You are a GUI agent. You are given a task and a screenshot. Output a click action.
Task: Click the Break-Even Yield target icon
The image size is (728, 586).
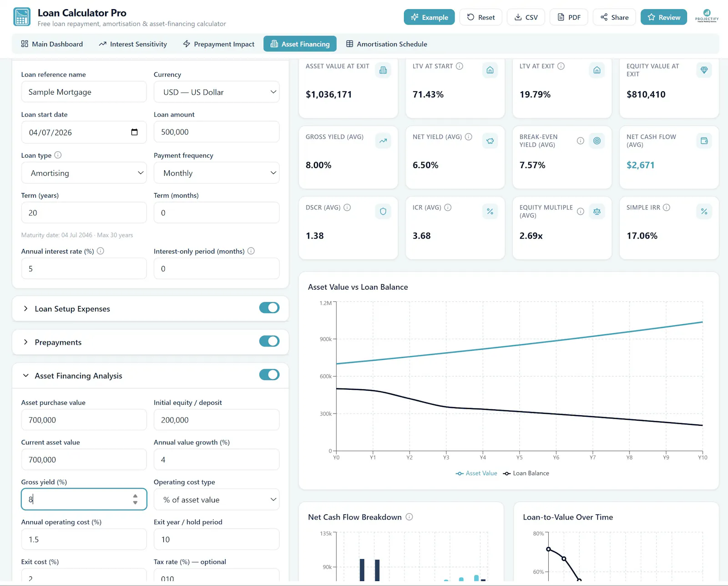pos(597,141)
